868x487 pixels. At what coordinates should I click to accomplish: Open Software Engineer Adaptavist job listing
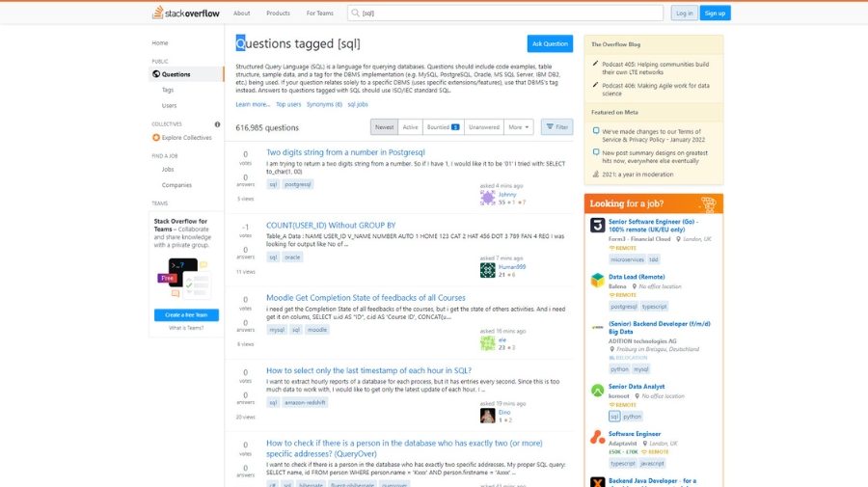pos(635,434)
